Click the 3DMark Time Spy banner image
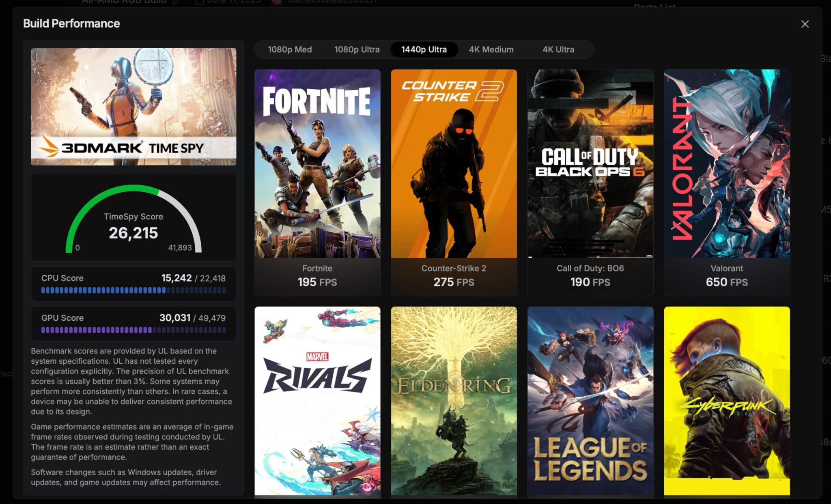The image size is (831, 504). (x=133, y=107)
